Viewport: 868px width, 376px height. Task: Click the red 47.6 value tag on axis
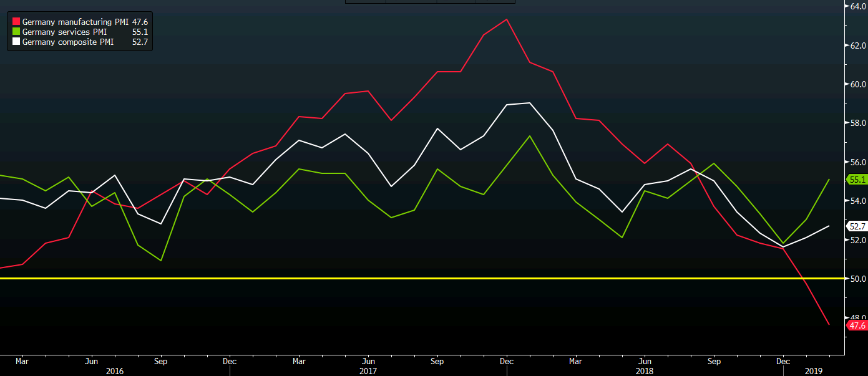tap(856, 325)
